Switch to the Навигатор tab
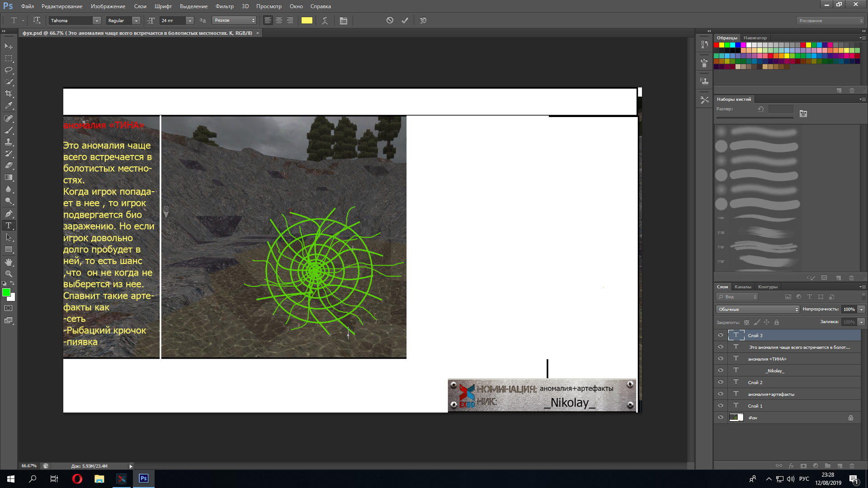This screenshot has height=488, width=868. 755,38
